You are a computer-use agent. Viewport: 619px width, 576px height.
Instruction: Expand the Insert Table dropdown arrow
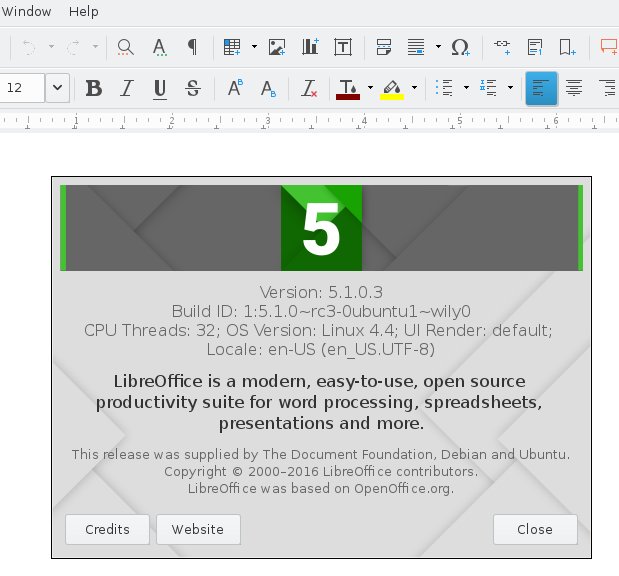254,47
